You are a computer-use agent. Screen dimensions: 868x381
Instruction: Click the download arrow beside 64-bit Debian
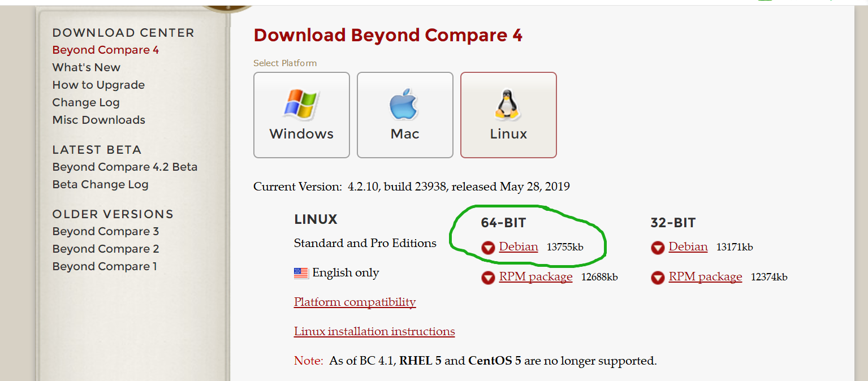pos(487,248)
